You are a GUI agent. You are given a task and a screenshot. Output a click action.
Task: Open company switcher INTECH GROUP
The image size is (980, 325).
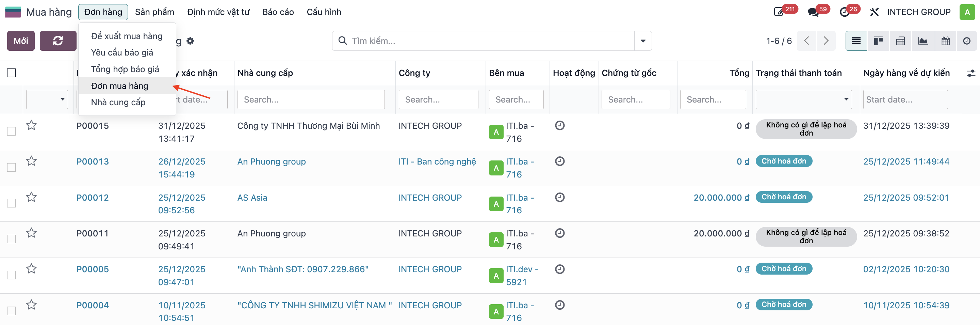(x=919, y=12)
